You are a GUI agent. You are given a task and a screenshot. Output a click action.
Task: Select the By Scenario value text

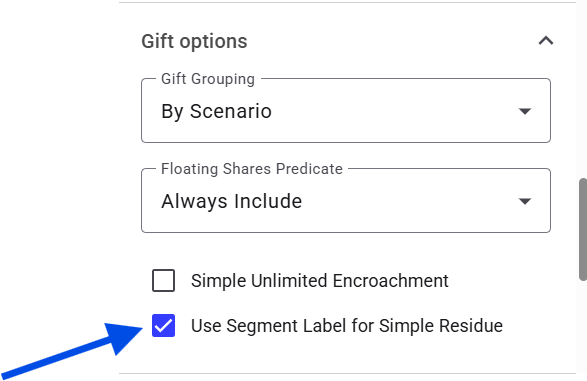pyautogui.click(x=216, y=111)
